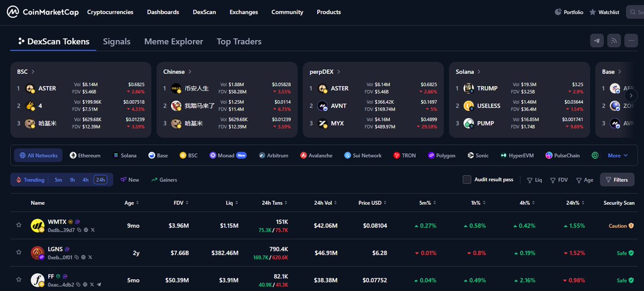Open the CoinMarketCap home logo
The width and height of the screenshot is (644, 291).
43,12
